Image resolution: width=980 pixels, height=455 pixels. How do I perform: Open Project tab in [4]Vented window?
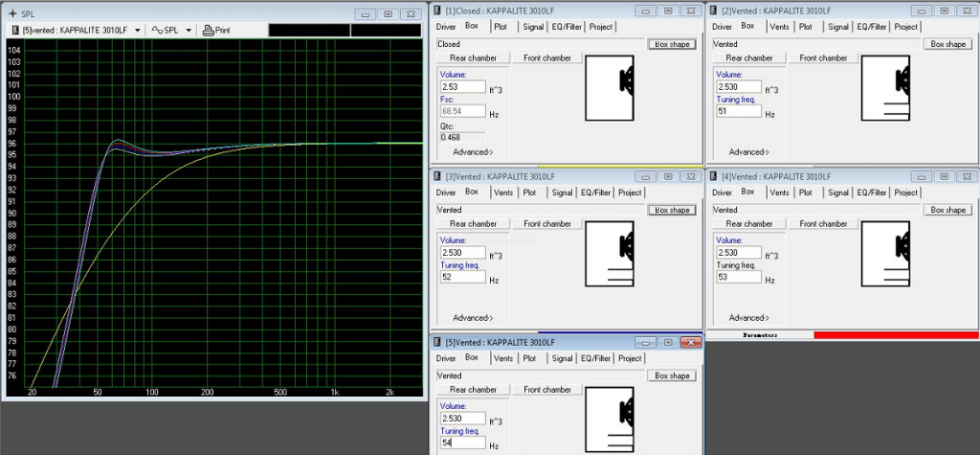point(905,193)
